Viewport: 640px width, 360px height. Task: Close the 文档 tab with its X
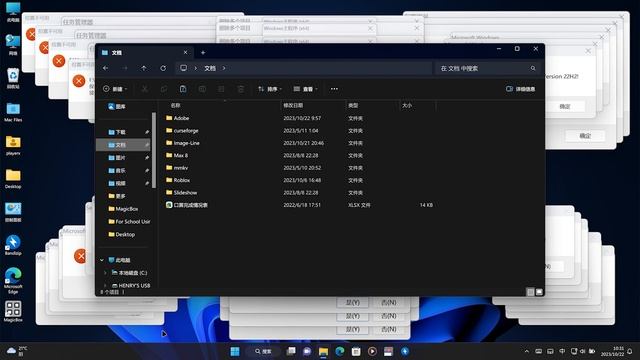[185, 52]
